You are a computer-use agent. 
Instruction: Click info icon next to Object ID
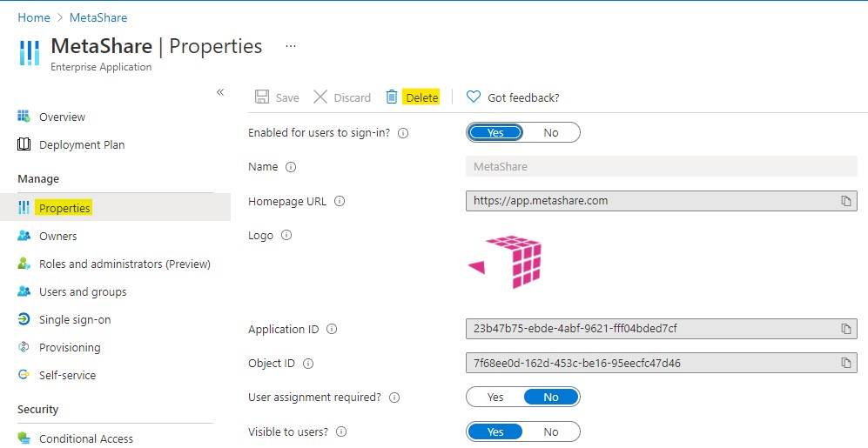308,364
